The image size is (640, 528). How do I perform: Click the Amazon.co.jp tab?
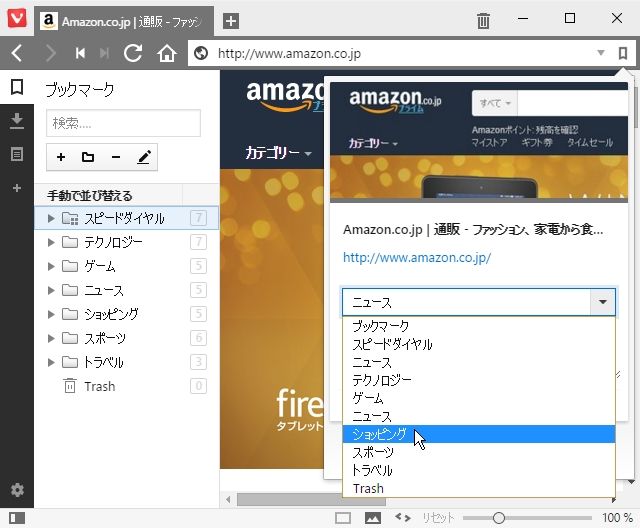pos(124,21)
